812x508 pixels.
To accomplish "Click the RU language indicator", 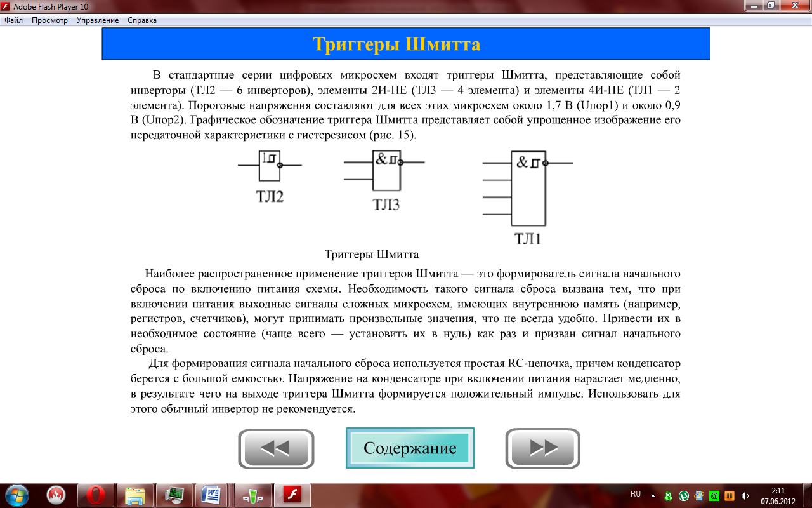I will (636, 494).
